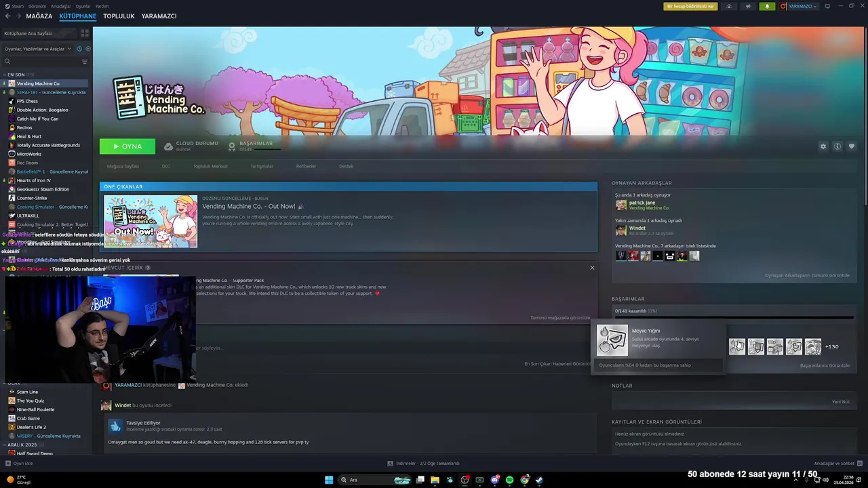Open the Destek tab
Viewport: 868px width, 488px height.
pyautogui.click(x=346, y=166)
